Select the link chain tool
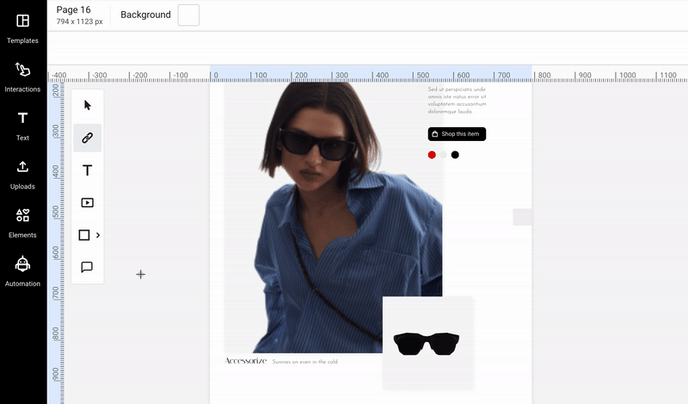Image resolution: width=688 pixels, height=404 pixels. tap(87, 138)
